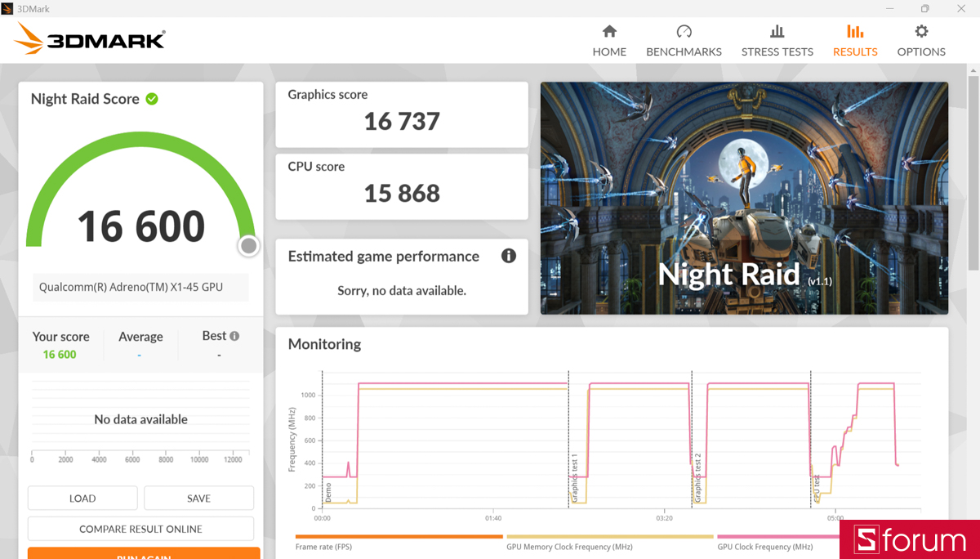Viewport: 980px width, 559px height.
Task: Open the Home screen
Action: (x=609, y=39)
